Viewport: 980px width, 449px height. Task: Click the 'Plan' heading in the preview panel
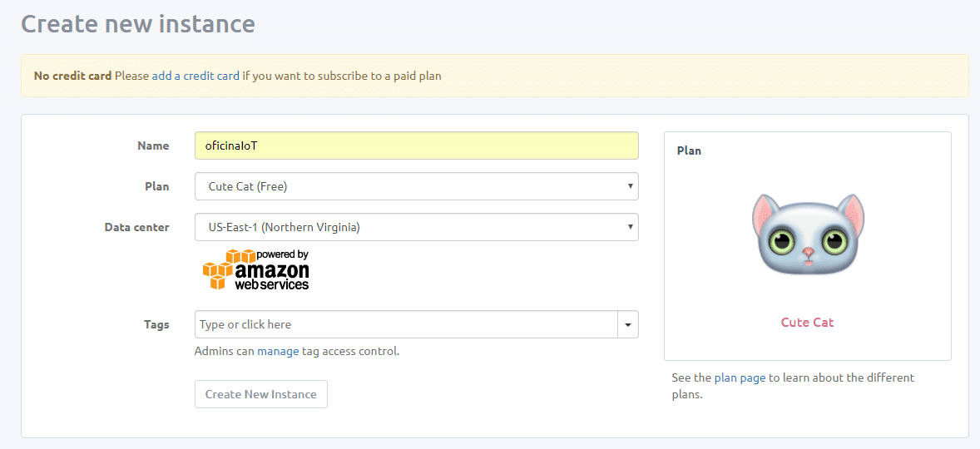689,150
